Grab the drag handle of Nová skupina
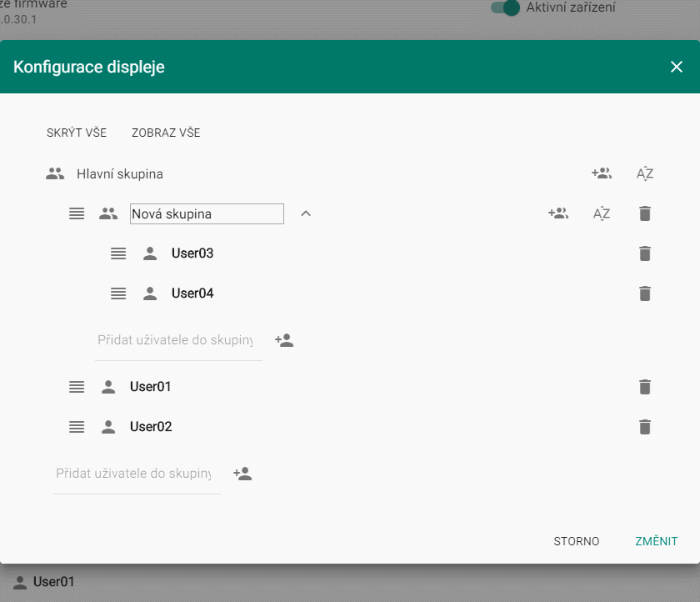The width and height of the screenshot is (700, 602). click(77, 213)
